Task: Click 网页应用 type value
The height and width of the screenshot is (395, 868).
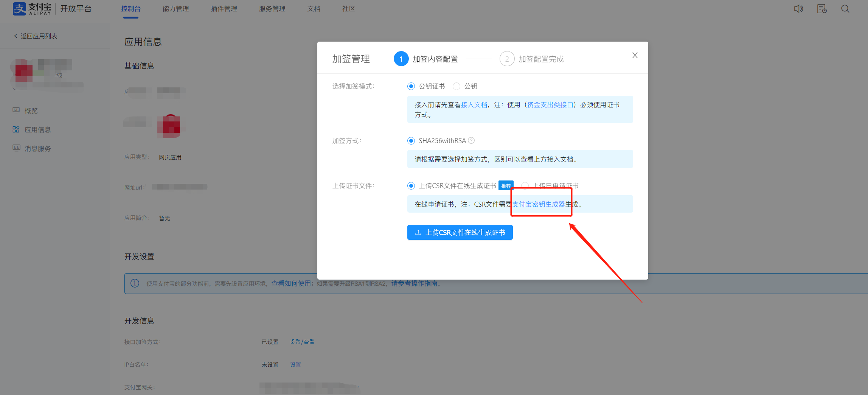Action: tap(170, 157)
